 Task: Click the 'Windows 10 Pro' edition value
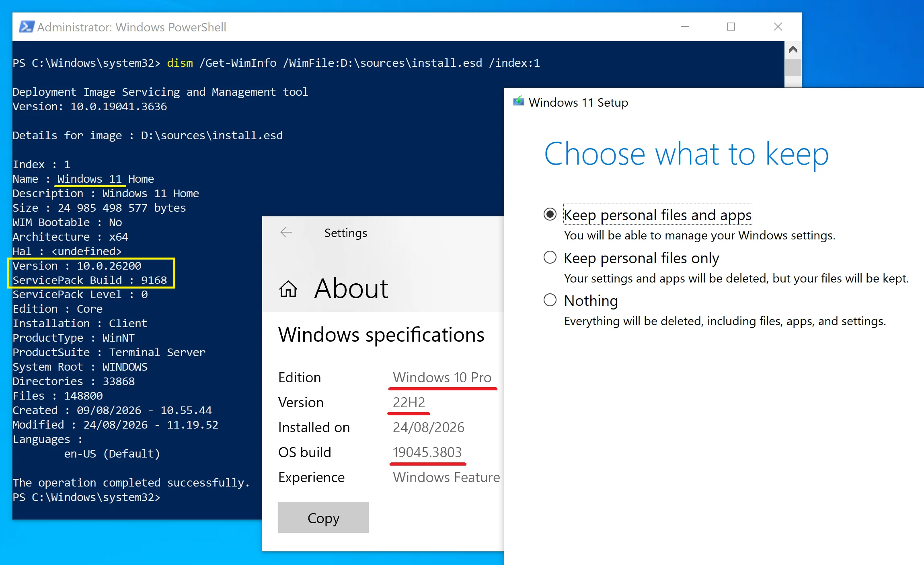[442, 377]
